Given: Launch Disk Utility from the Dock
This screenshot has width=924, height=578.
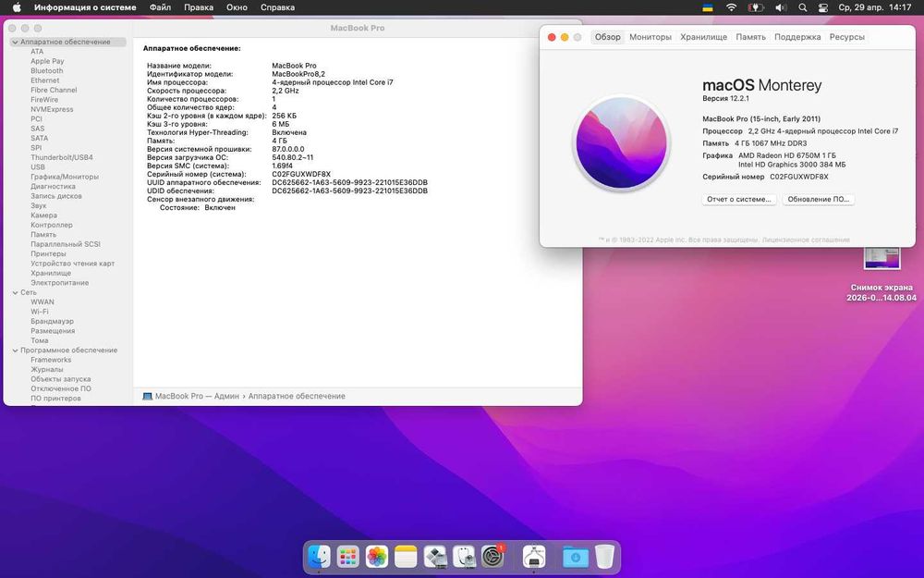Looking at the screenshot, I should tap(464, 556).
